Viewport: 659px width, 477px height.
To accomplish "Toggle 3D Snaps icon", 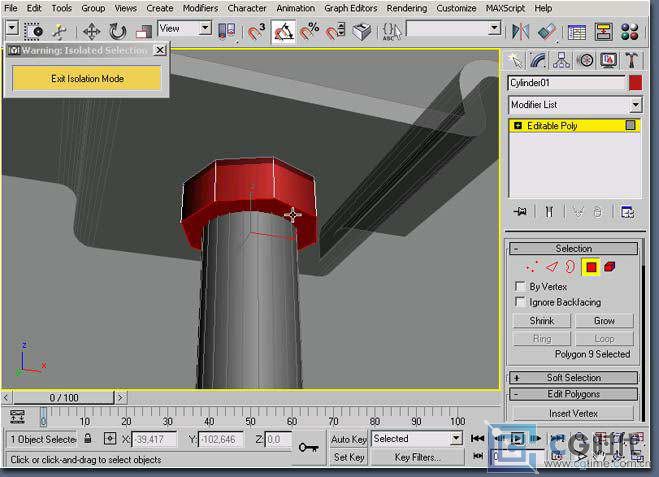I will (x=256, y=32).
